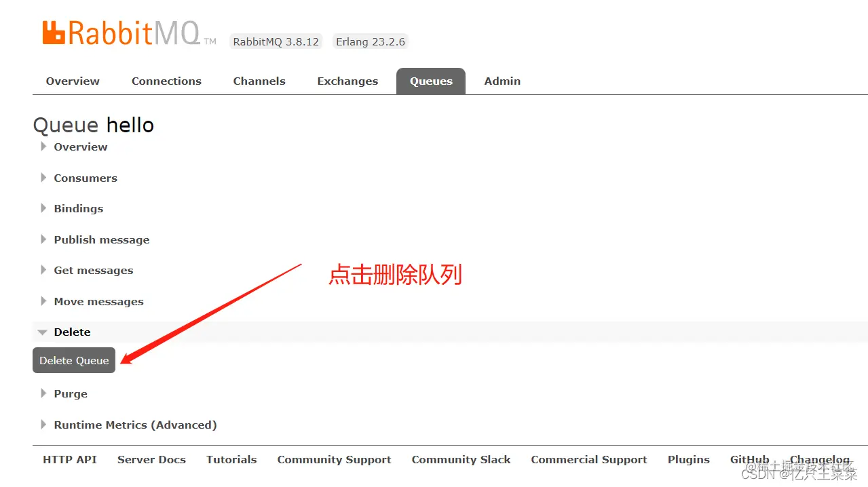This screenshot has width=868, height=487.
Task: Click the RabbitMQ 3.8.12 version label
Action: pyautogui.click(x=276, y=41)
